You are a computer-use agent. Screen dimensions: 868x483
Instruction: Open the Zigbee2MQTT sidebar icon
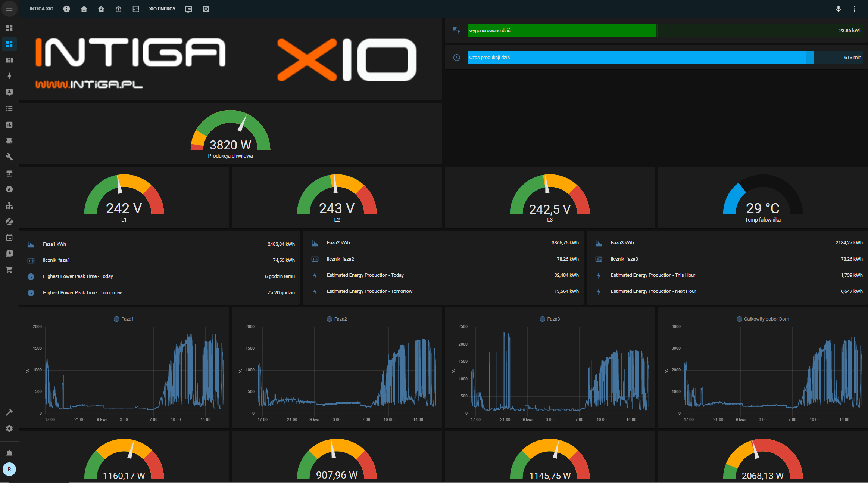tap(9, 222)
